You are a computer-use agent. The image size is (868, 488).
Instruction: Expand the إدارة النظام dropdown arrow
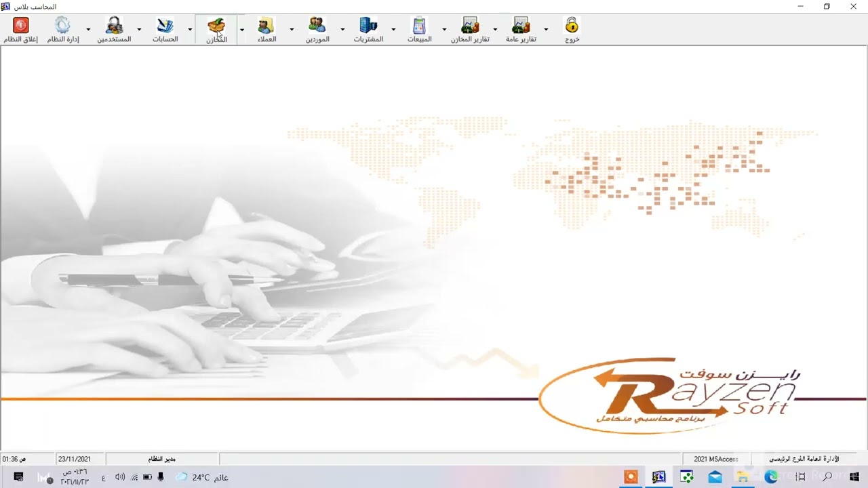point(88,30)
